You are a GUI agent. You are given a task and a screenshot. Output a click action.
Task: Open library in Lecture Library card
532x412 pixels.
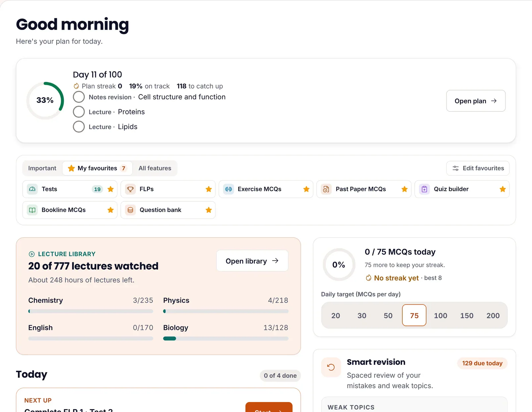point(252,261)
